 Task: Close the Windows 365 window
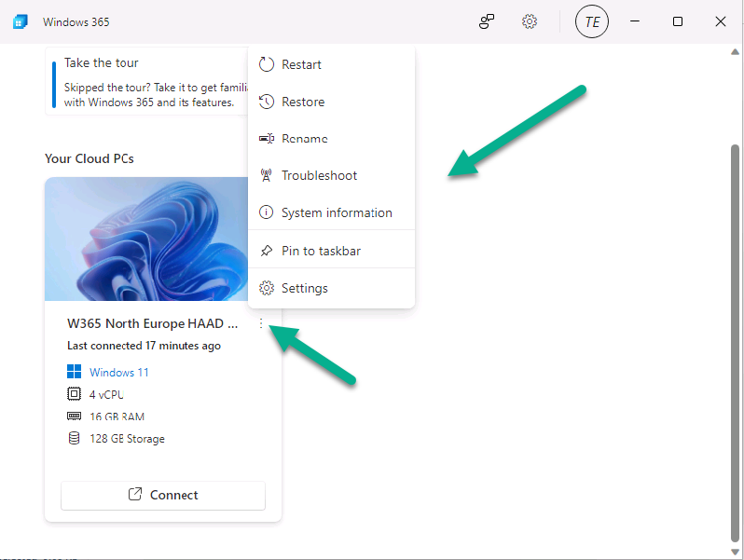(721, 21)
